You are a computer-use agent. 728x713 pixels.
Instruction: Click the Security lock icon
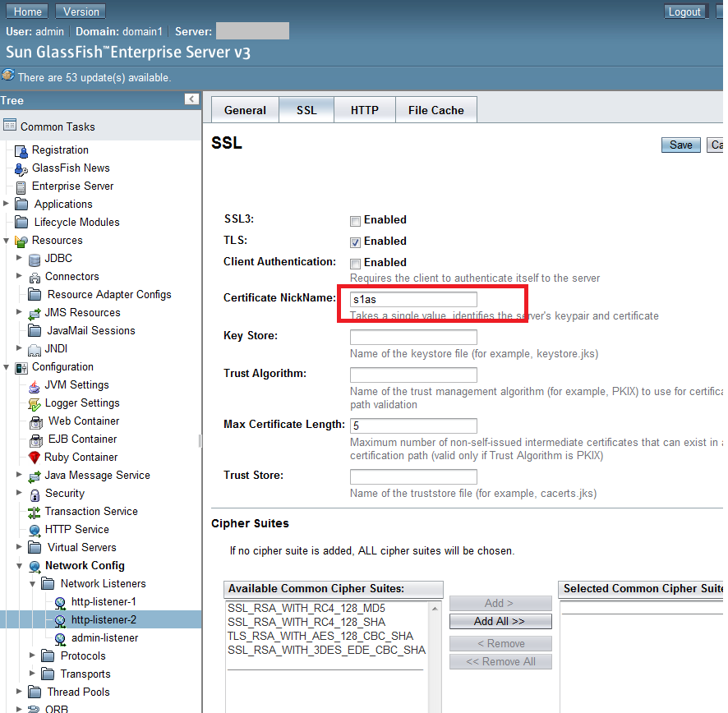(x=35, y=494)
